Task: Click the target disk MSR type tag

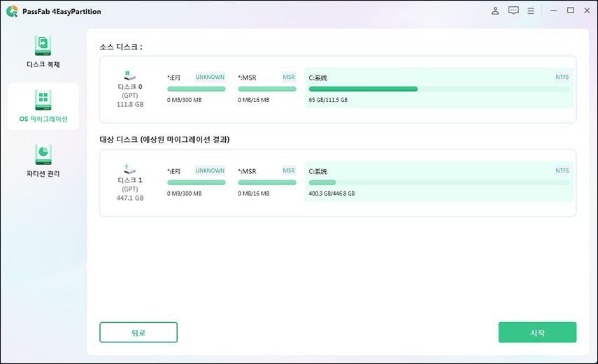Action: [x=289, y=170]
